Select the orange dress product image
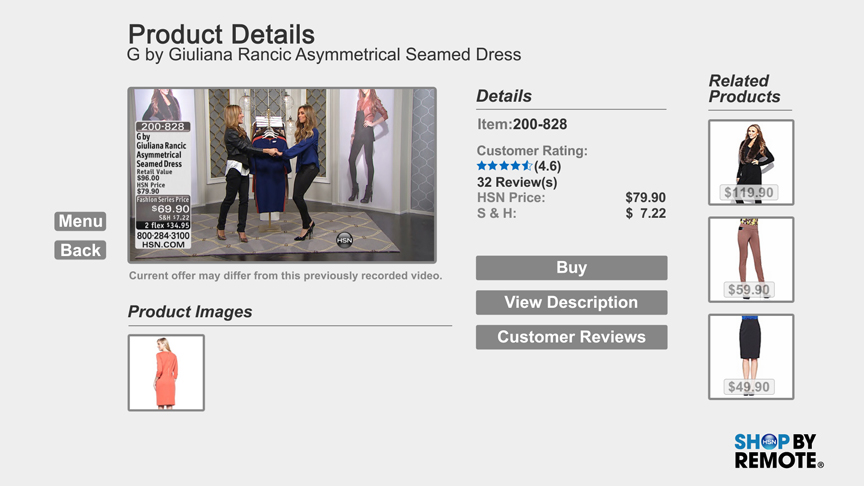Image resolution: width=864 pixels, height=486 pixels. tap(166, 372)
